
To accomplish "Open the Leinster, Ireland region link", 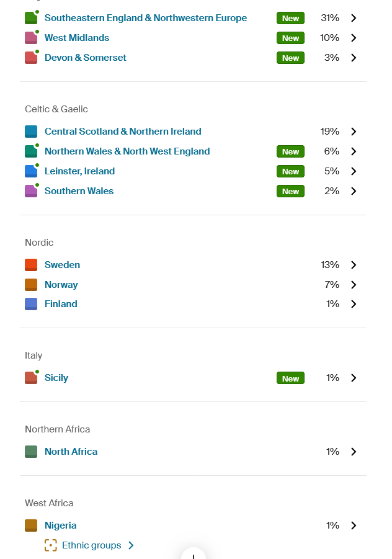I will (79, 171).
